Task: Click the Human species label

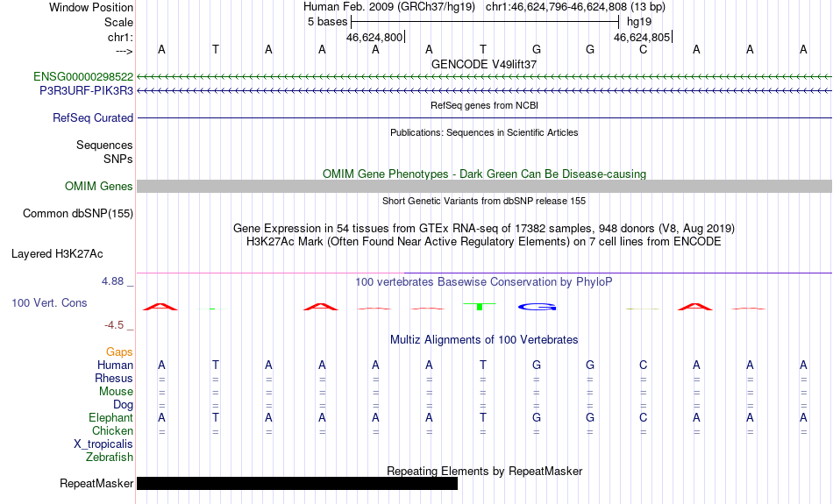Action: (x=115, y=365)
